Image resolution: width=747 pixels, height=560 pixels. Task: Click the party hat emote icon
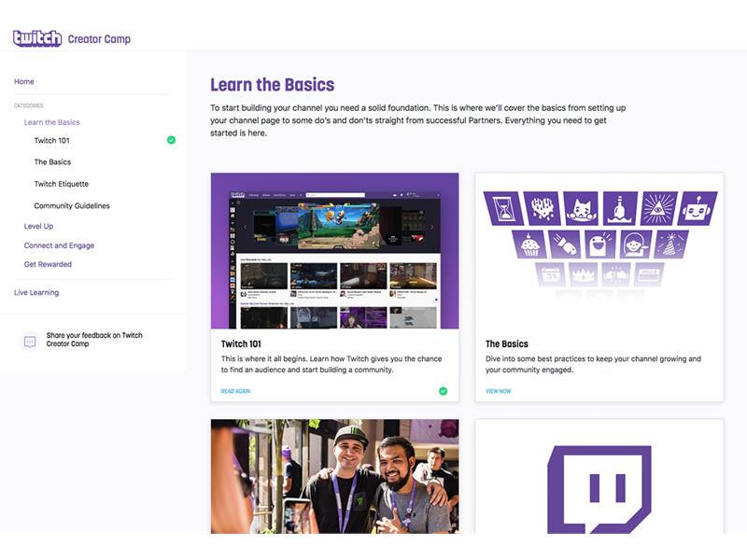tap(671, 245)
